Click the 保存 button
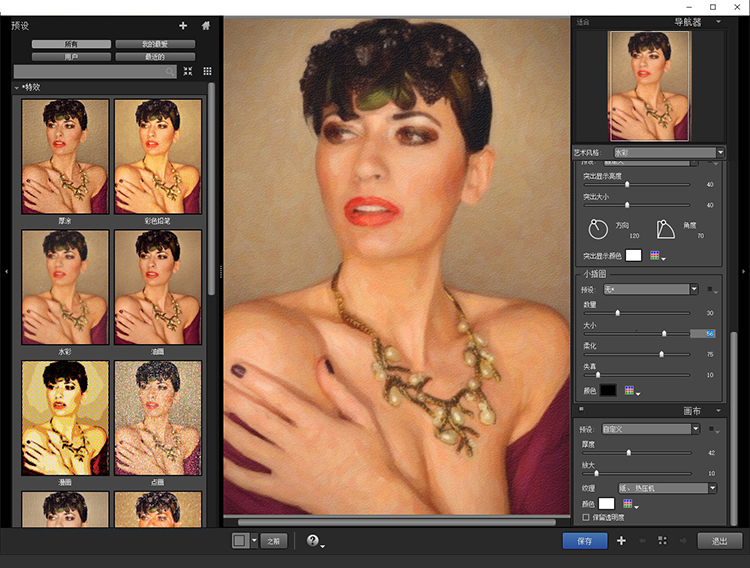Image resolution: width=750 pixels, height=568 pixels. pos(585,541)
